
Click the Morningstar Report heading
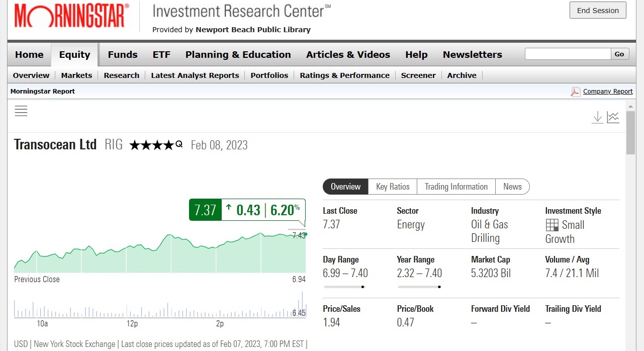[43, 92]
